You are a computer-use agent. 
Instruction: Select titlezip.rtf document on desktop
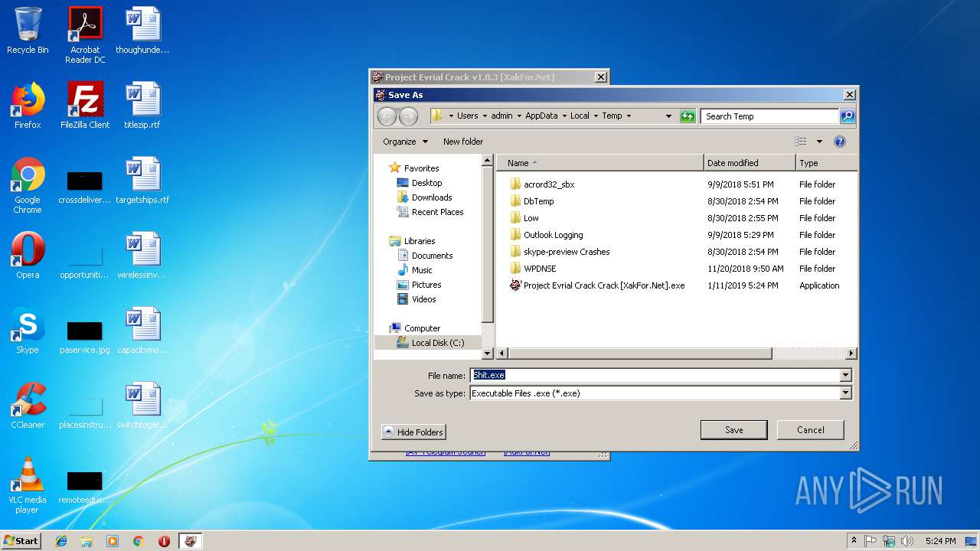[142, 106]
